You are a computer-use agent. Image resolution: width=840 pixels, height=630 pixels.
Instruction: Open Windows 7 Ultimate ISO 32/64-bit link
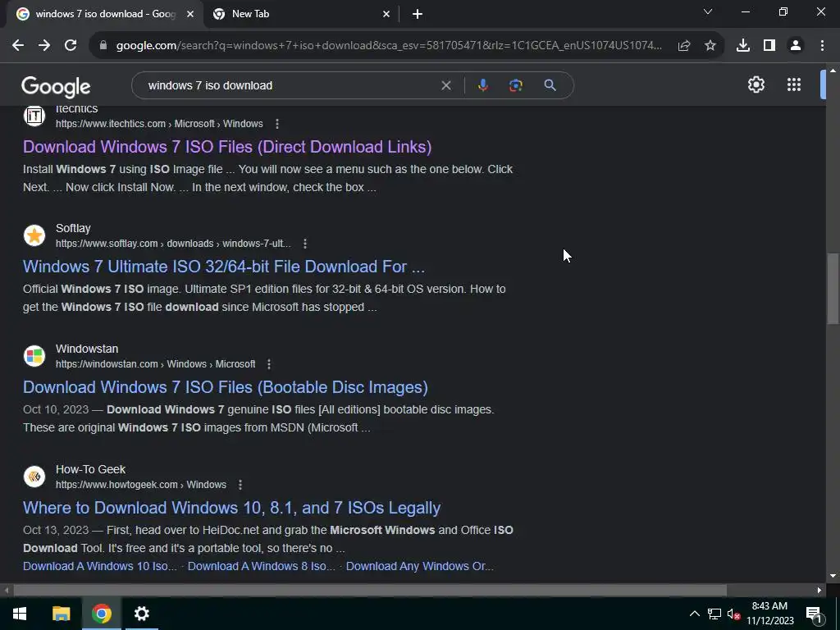tap(224, 267)
